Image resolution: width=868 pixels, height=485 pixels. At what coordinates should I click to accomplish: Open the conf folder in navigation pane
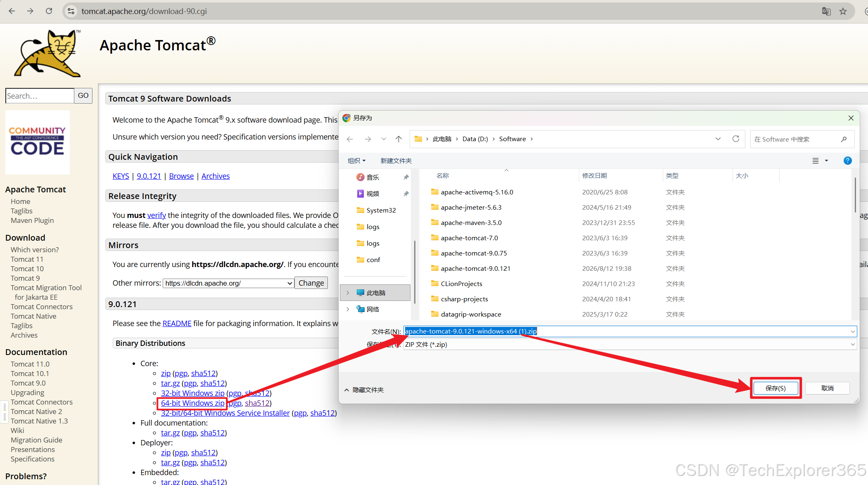coord(368,260)
